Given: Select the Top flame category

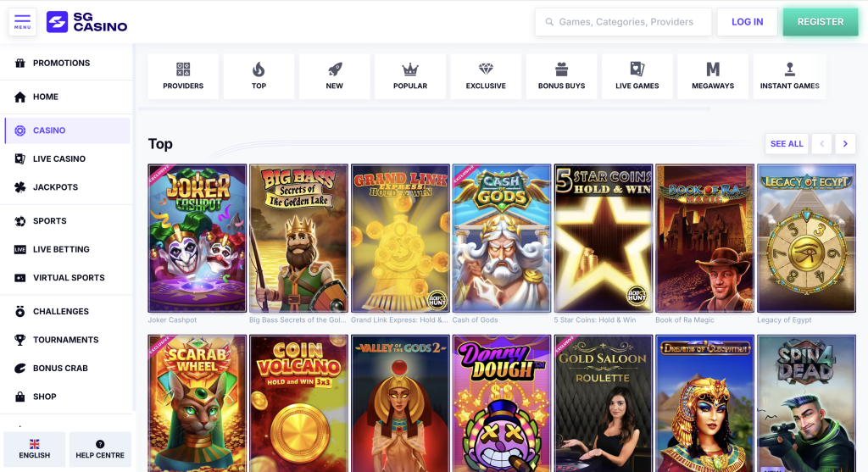Looking at the screenshot, I should click(259, 76).
